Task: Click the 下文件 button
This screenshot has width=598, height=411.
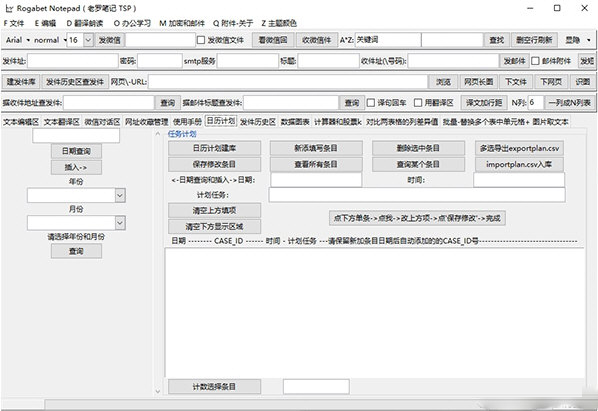Action: (516, 82)
